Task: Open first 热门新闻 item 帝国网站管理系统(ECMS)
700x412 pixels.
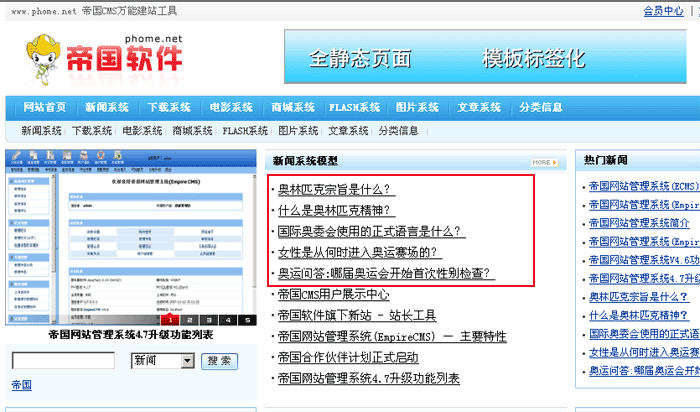Action: click(644, 186)
